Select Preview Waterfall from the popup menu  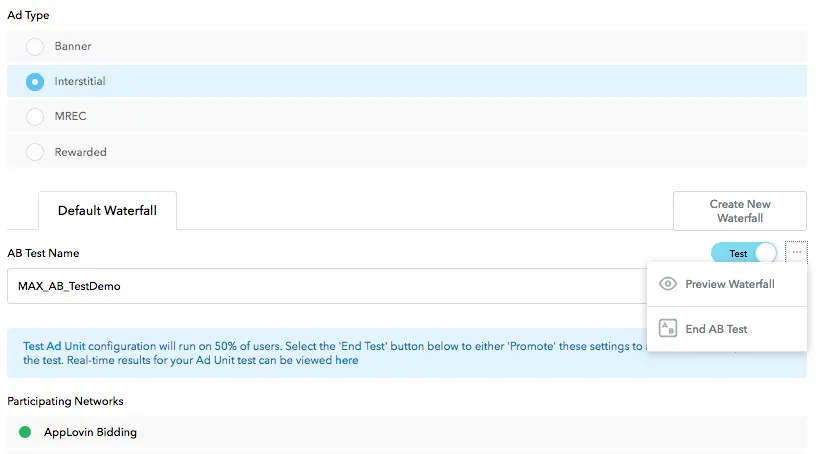729,284
